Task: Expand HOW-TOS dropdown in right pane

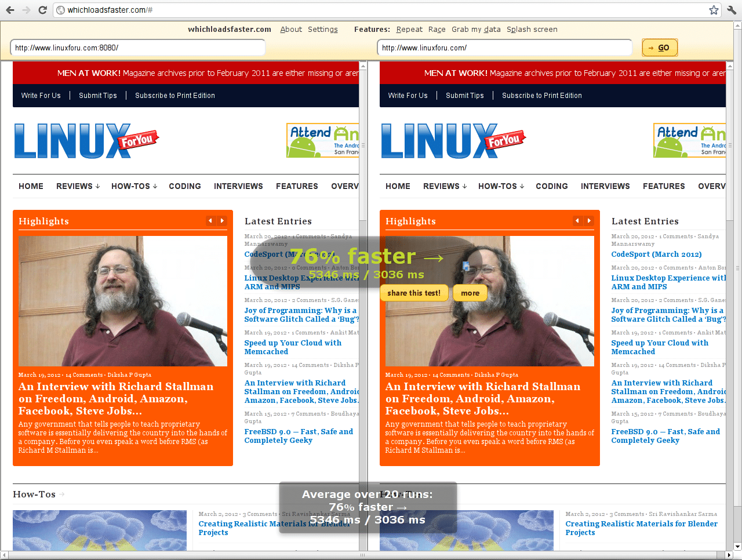Action: click(501, 186)
